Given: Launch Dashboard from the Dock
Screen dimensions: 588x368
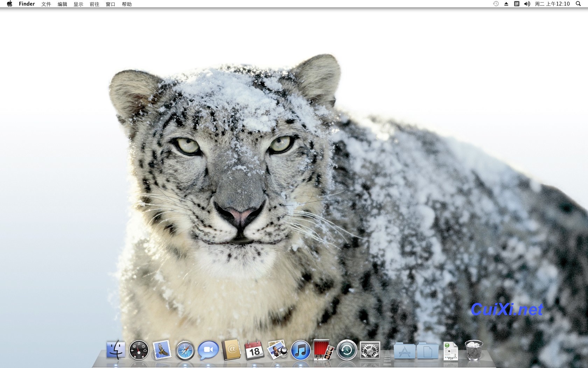Looking at the screenshot, I should (139, 350).
